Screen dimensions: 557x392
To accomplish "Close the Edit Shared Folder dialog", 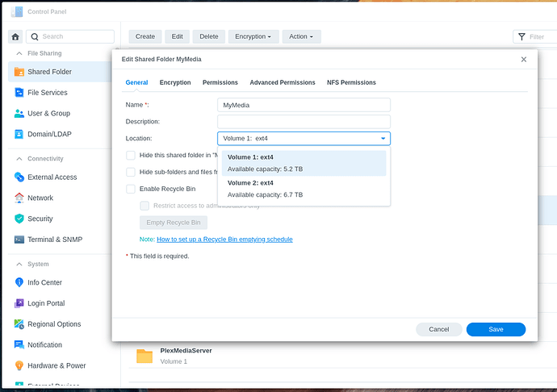I will [524, 60].
